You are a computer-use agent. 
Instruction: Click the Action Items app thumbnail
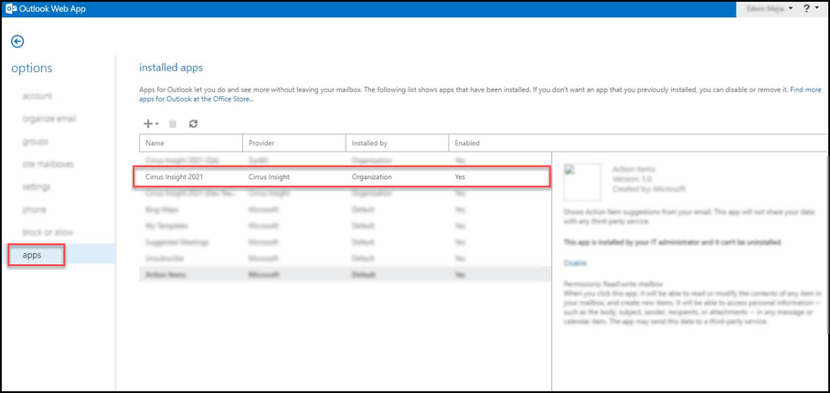pos(582,182)
